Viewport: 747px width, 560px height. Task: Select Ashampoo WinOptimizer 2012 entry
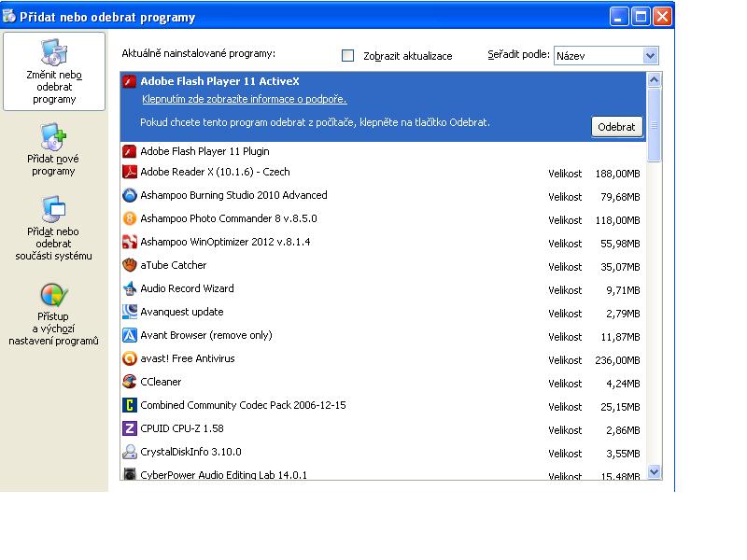point(225,242)
